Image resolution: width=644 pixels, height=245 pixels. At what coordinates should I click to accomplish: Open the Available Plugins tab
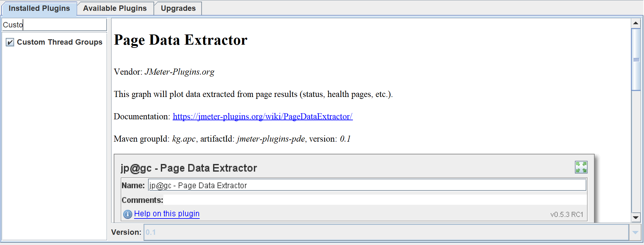click(115, 8)
